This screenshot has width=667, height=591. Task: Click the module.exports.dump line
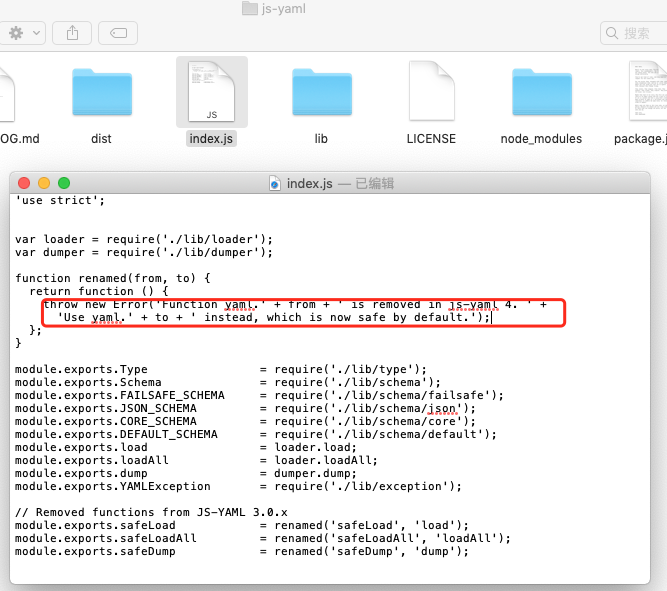(x=186, y=474)
